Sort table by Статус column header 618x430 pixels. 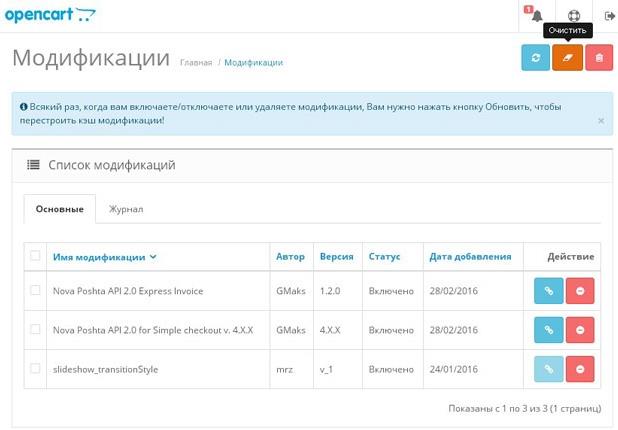pos(384,257)
